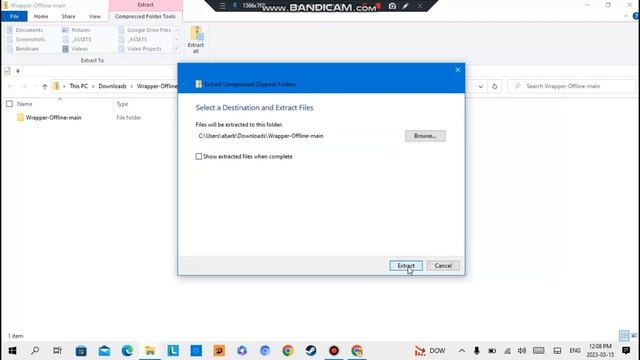Choose Videos as extract destination
Screen dimensions: 640x360
[x=76, y=49]
